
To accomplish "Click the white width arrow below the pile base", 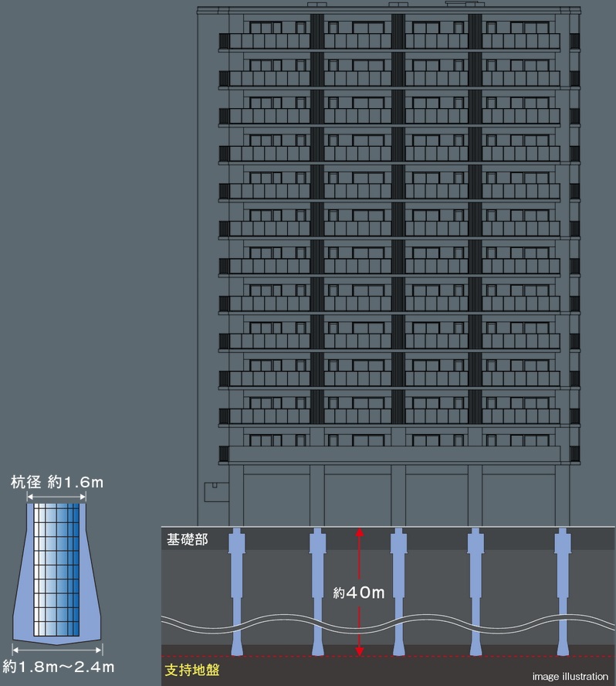I will 58,650.
